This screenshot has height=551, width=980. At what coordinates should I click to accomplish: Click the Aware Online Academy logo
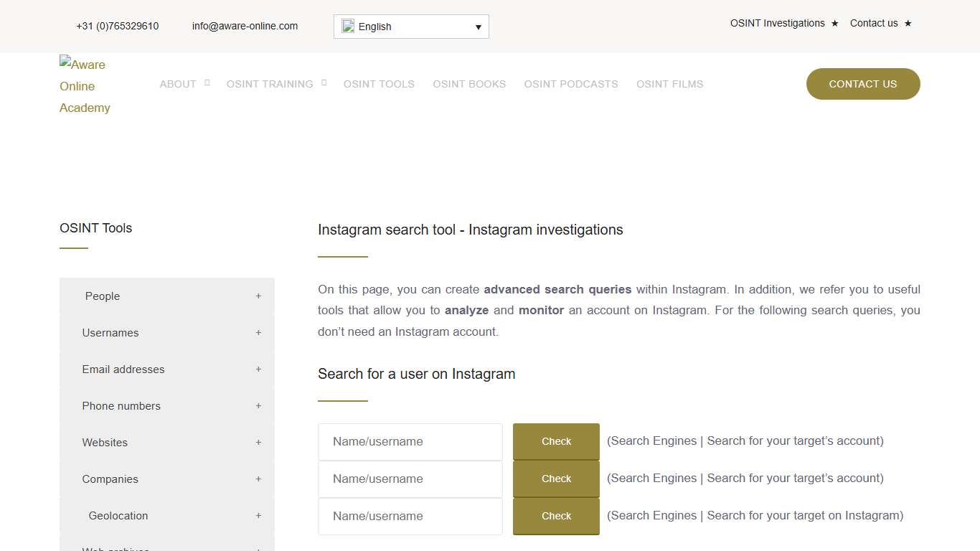click(x=85, y=86)
